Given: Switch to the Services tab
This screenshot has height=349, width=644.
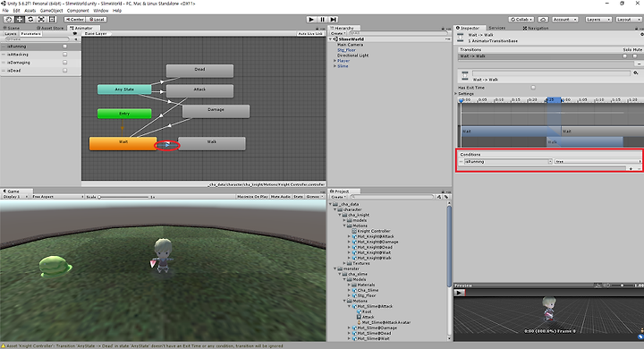Looking at the screenshot, I should pyautogui.click(x=497, y=28).
